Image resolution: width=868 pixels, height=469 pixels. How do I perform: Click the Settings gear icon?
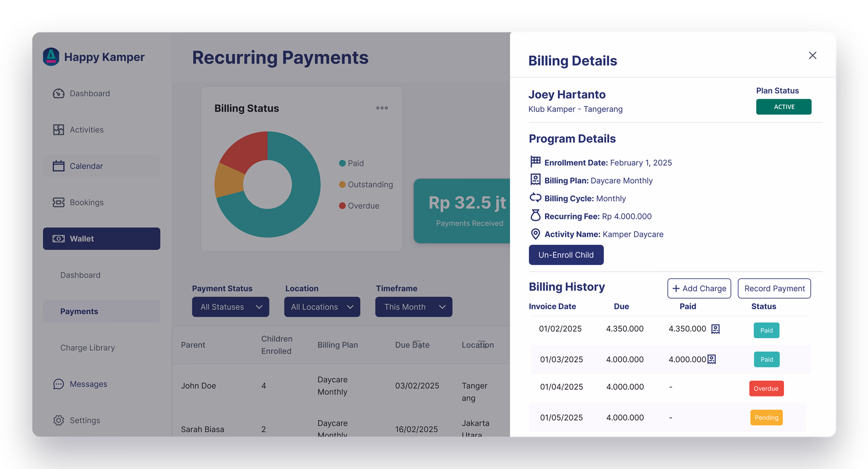pos(58,420)
